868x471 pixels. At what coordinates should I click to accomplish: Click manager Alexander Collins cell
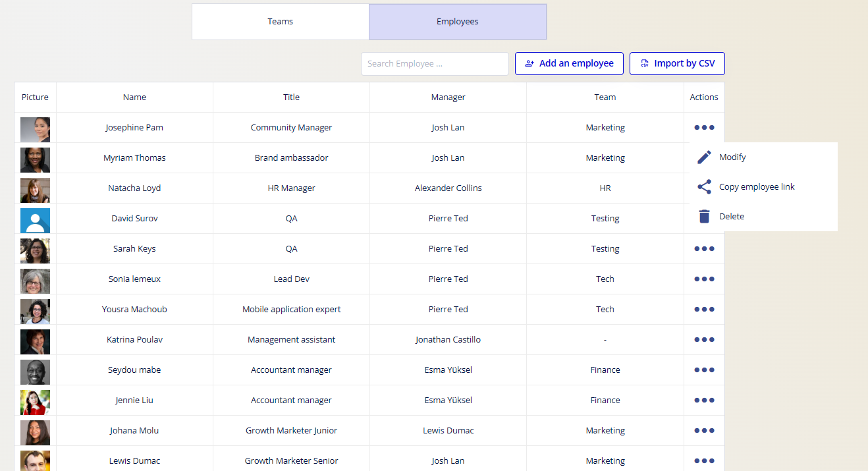click(448, 188)
